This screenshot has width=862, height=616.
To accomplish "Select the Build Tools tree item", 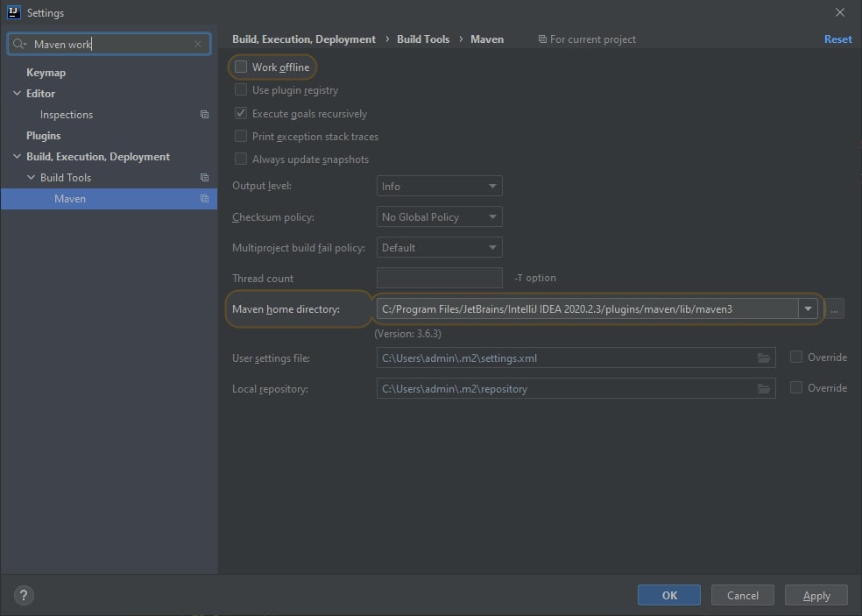I will point(66,178).
